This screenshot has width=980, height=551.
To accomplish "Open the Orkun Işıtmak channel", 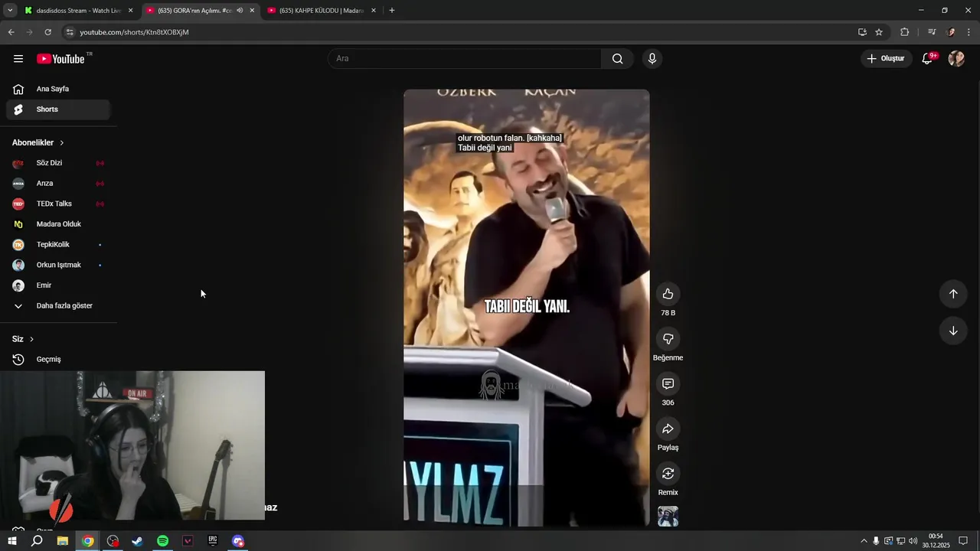I will click(x=58, y=265).
